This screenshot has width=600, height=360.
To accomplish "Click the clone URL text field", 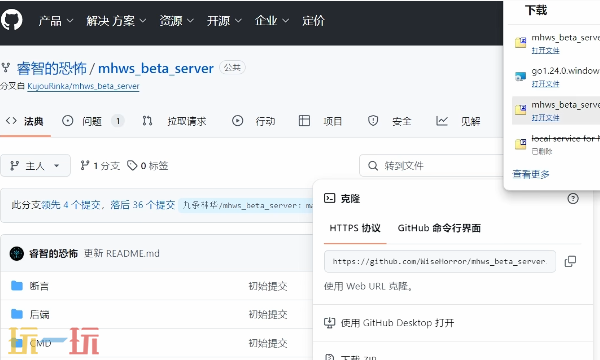I will click(440, 261).
